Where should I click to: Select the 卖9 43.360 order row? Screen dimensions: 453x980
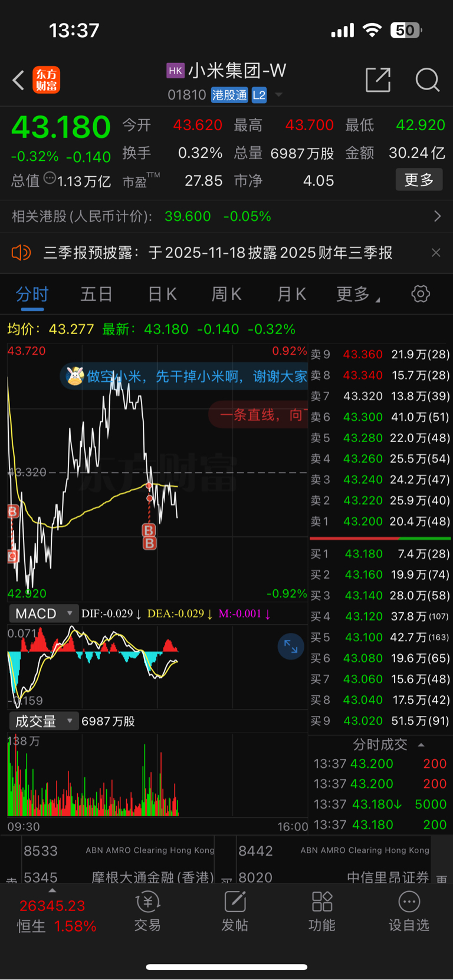click(380, 354)
